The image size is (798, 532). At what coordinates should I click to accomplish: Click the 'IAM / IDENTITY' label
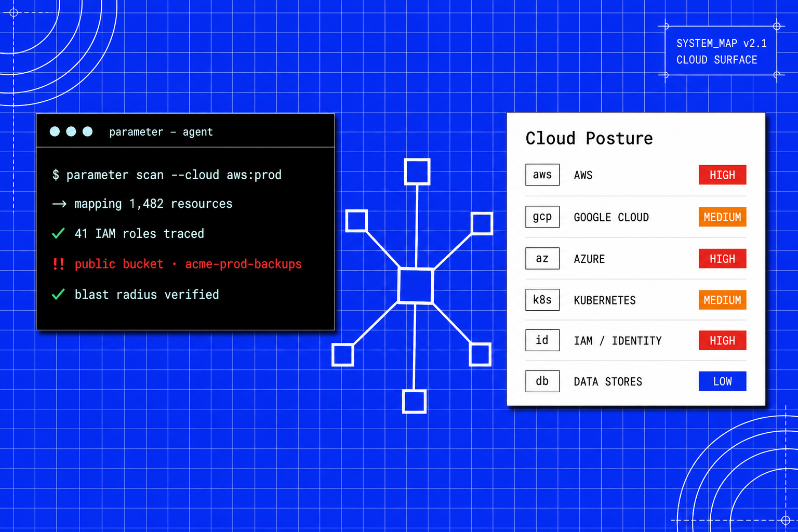coord(618,341)
